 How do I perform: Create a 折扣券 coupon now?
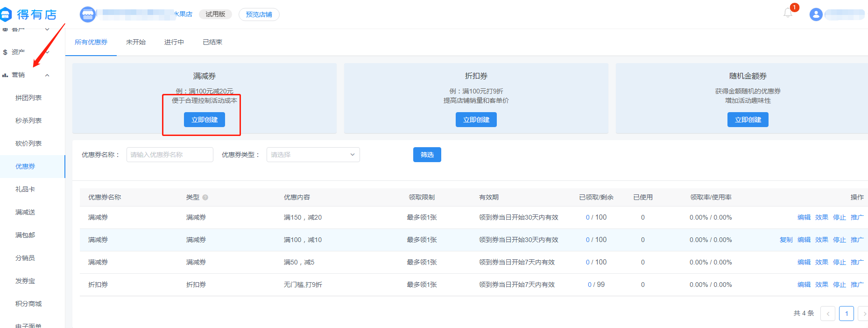point(476,120)
